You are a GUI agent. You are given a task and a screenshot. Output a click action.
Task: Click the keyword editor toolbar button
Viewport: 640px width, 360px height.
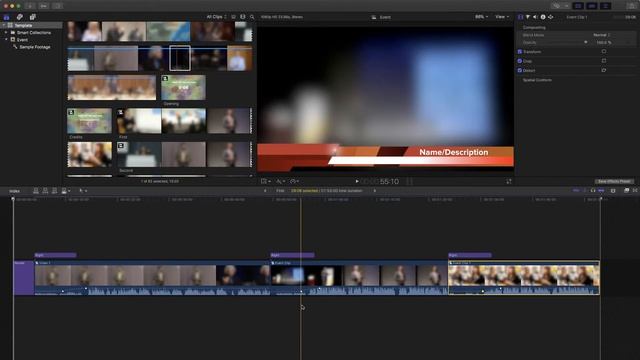click(44, 6)
